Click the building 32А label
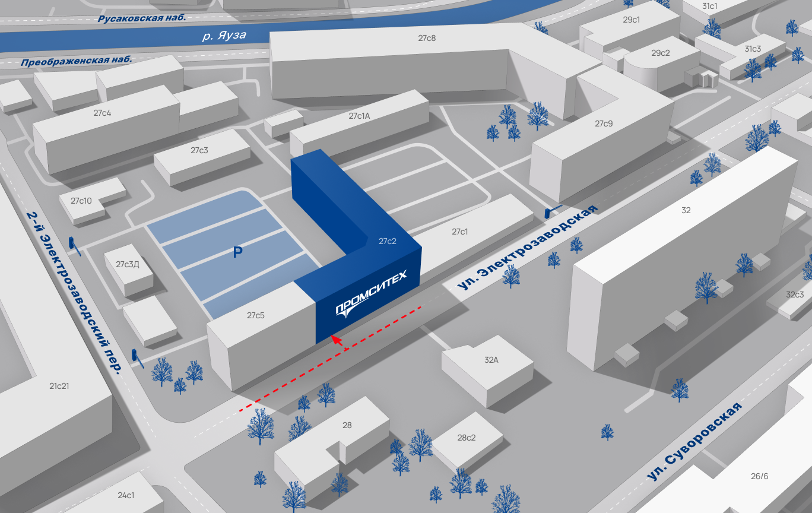This screenshot has width=812, height=513. point(491,359)
